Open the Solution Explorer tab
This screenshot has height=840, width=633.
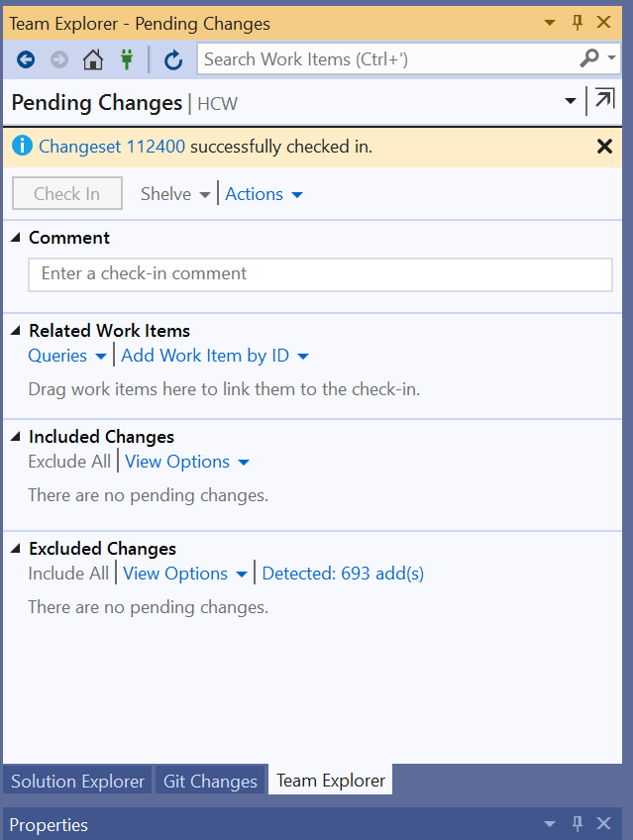76,780
